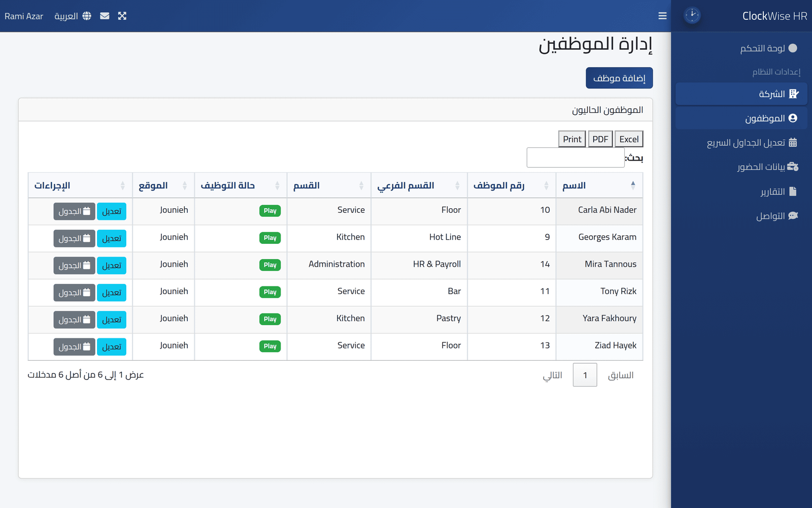The width and height of the screenshot is (812, 508).
Task: Sort by القسم department column header
Action: click(x=329, y=185)
